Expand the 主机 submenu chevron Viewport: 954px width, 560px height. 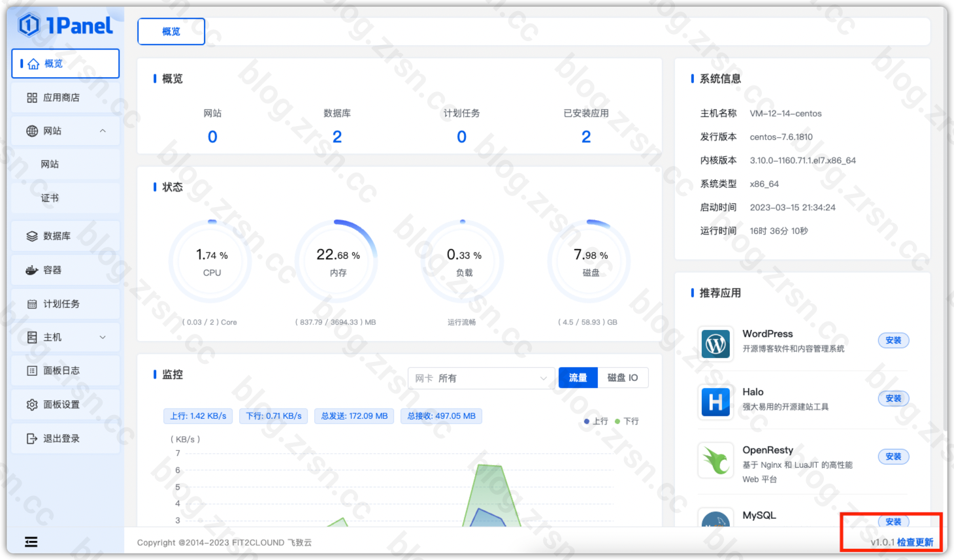point(103,337)
